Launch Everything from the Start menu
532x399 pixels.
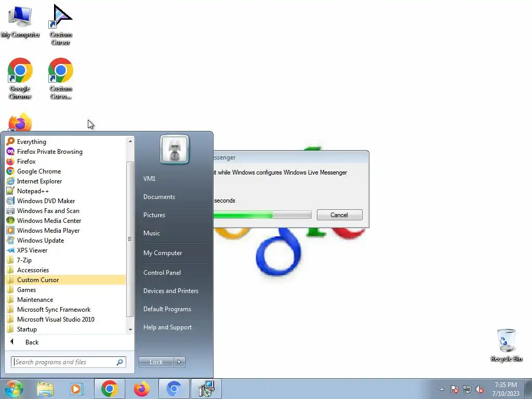[66, 141]
